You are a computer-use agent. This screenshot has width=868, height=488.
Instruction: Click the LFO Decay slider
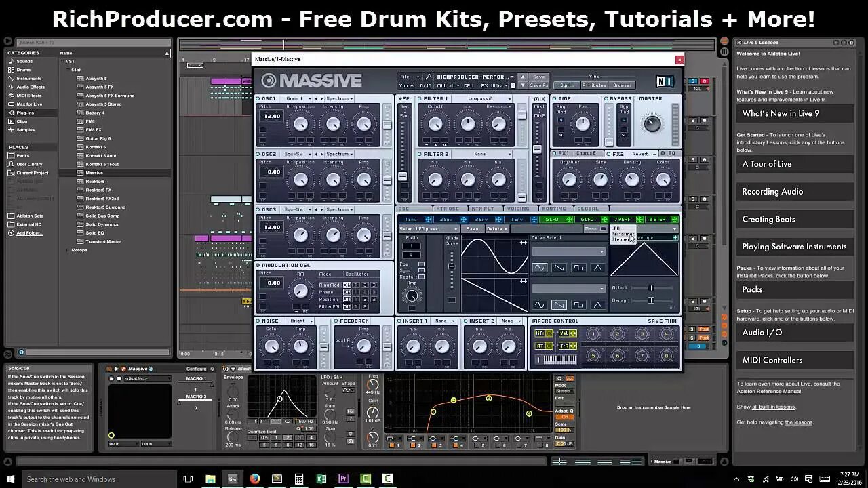652,300
